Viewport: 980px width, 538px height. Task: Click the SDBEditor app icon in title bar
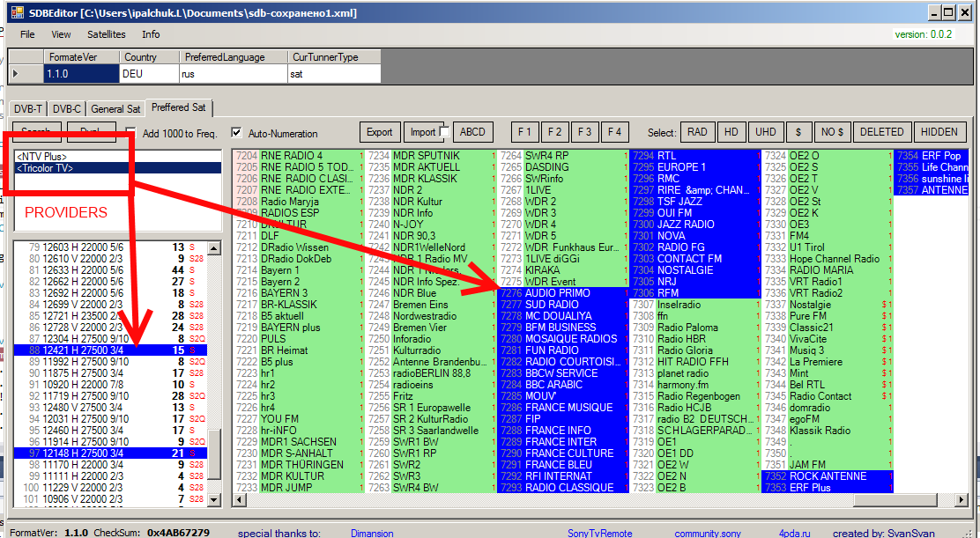(16, 12)
